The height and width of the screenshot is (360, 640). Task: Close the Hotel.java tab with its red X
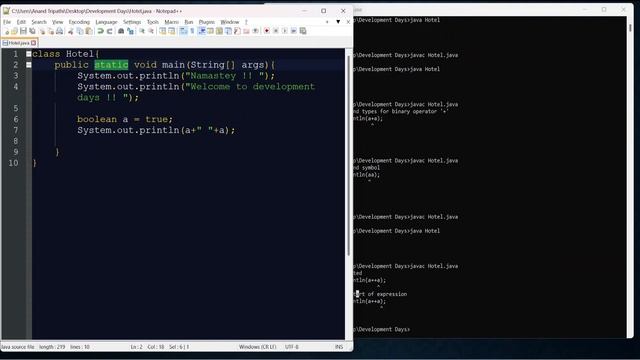pyautogui.click(x=33, y=43)
